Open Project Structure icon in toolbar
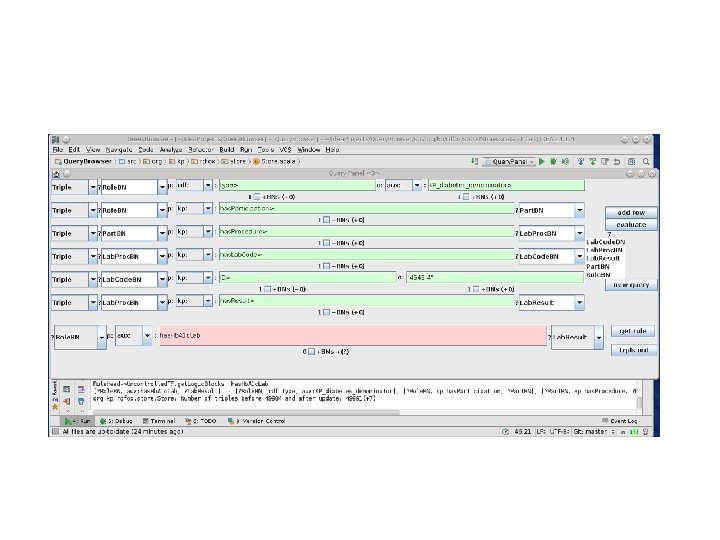 632,162
